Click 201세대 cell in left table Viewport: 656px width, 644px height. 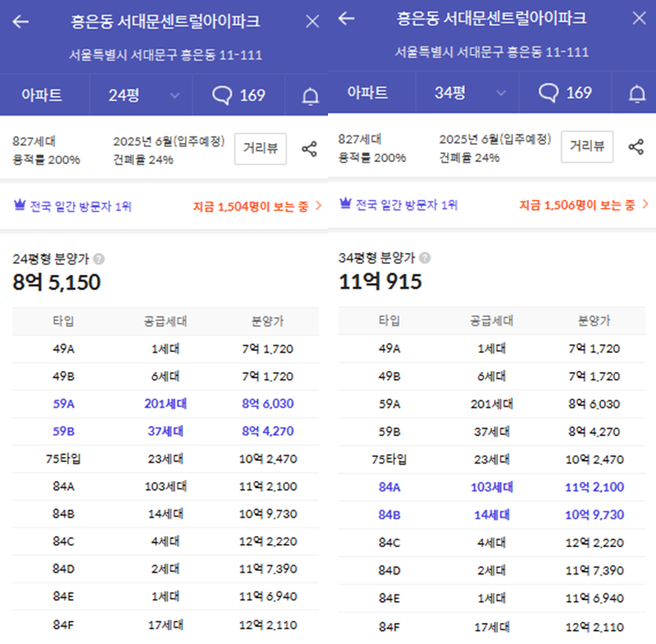tap(166, 404)
